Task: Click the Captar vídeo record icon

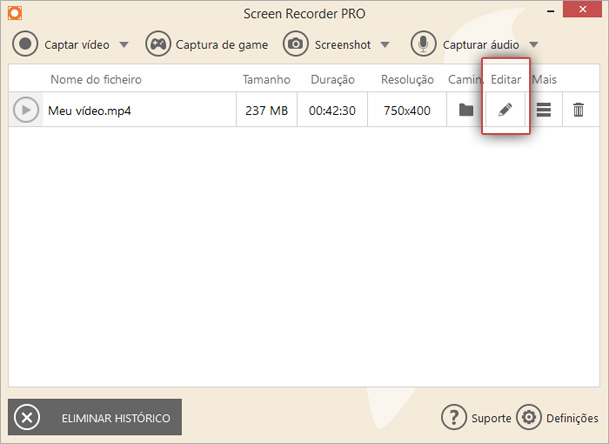Action: (x=25, y=44)
